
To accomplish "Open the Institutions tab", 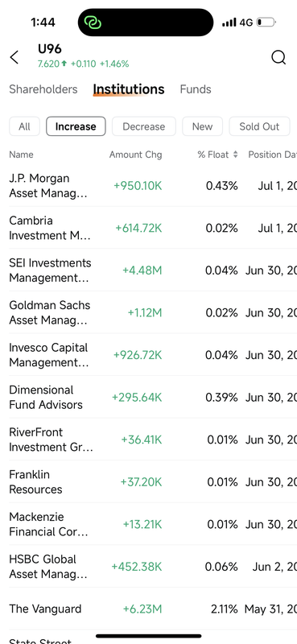I will (x=129, y=89).
